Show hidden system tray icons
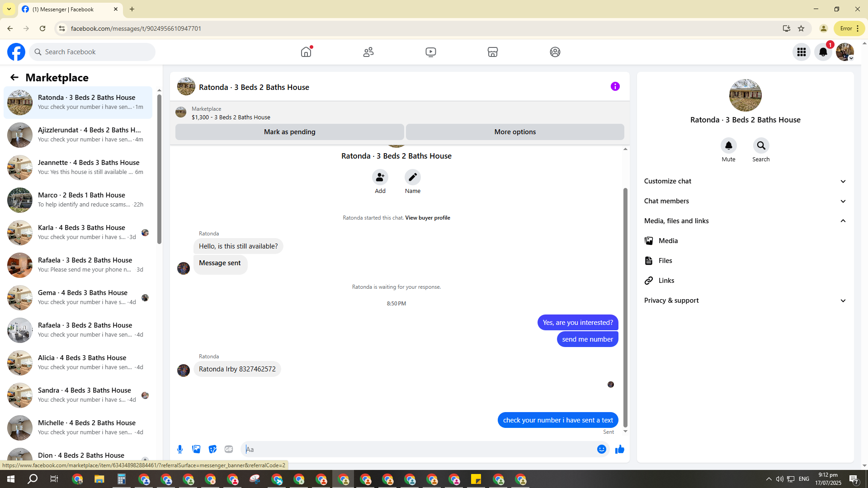868x488 pixels. tap(769, 479)
